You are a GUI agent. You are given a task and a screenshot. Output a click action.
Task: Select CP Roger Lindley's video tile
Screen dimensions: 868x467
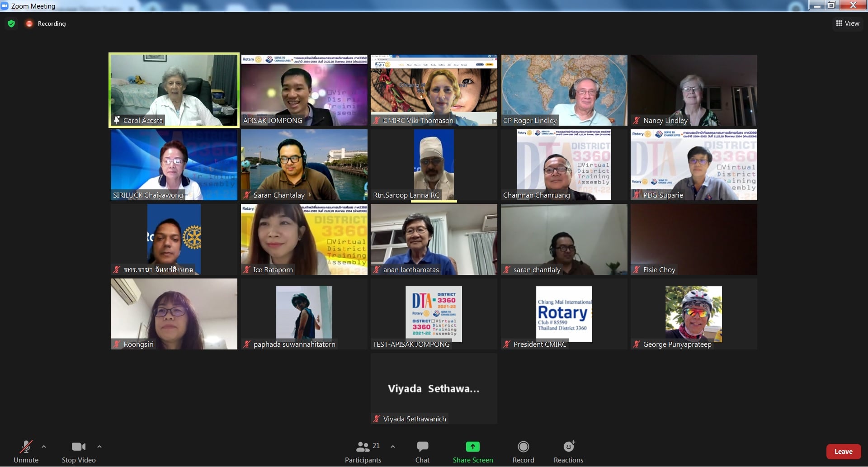564,90
